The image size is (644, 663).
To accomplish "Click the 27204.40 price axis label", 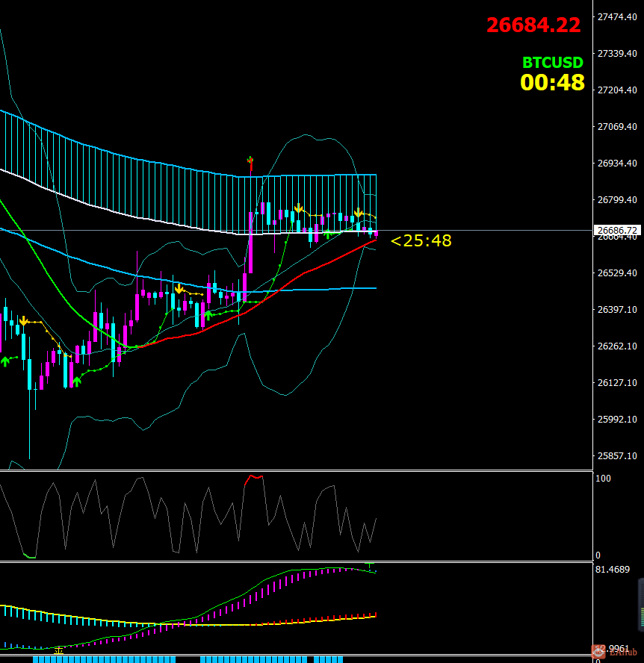I will (x=617, y=90).
